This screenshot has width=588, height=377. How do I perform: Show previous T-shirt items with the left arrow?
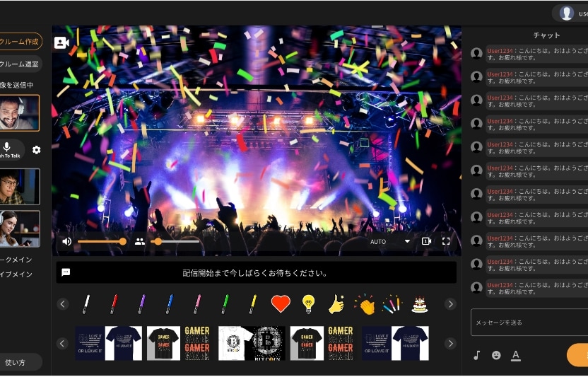(62, 344)
